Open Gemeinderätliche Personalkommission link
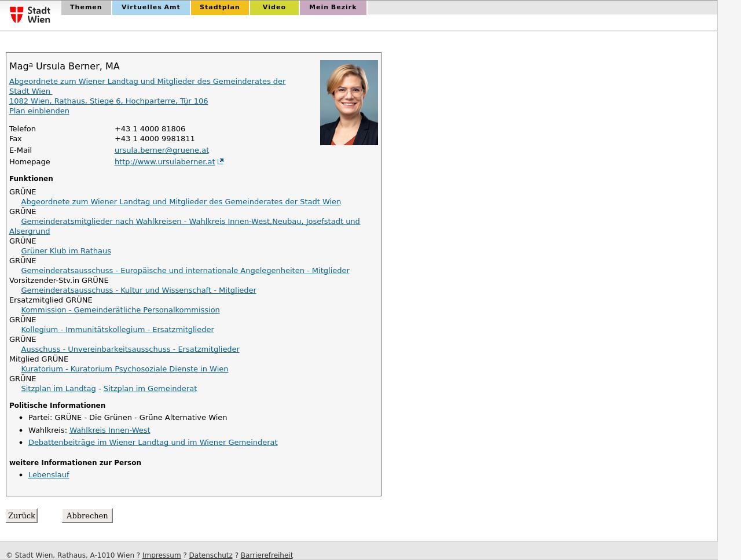This screenshot has width=741, height=560. coord(120,310)
